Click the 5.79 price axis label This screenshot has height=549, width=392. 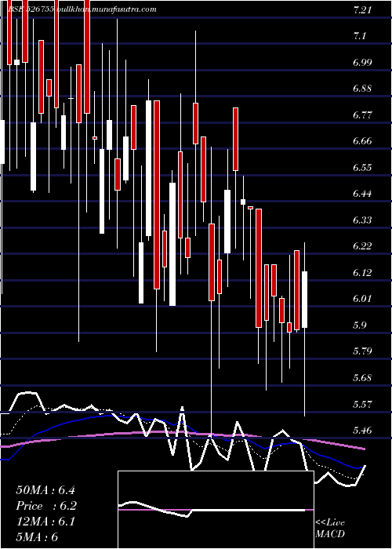362,351
